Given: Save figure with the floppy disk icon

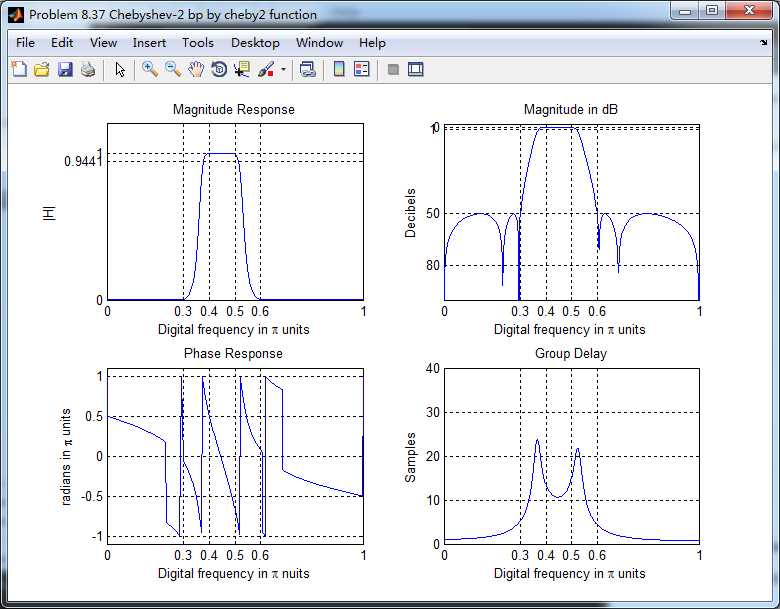Looking at the screenshot, I should (65, 69).
